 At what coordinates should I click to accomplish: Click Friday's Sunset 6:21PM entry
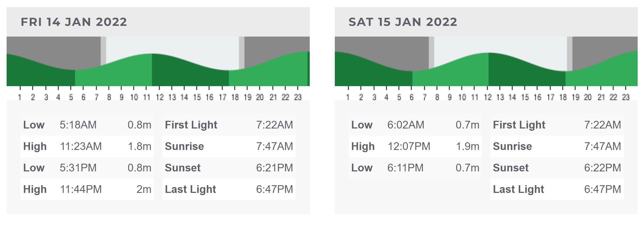click(x=229, y=168)
